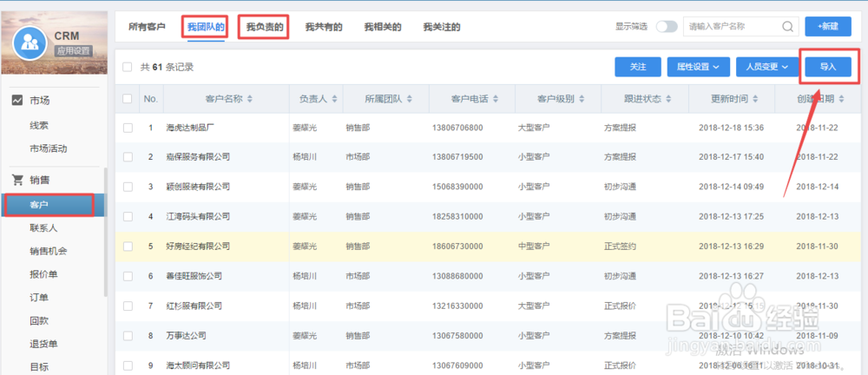The image size is (868, 375).
Task: Open the 人员变更 dropdown
Action: click(767, 67)
